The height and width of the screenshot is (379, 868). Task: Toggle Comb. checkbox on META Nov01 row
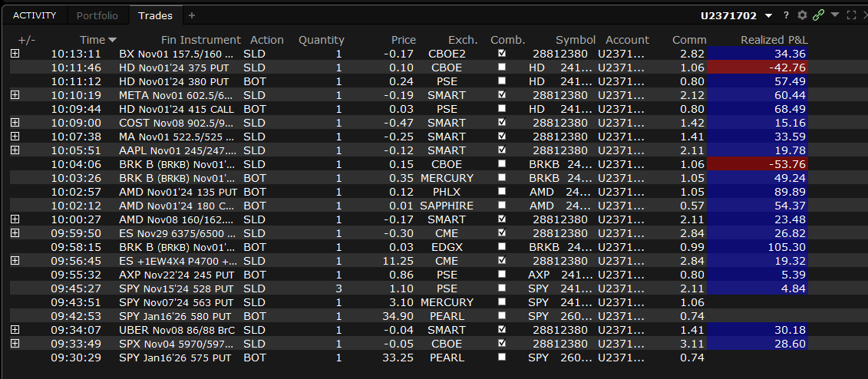(x=502, y=94)
